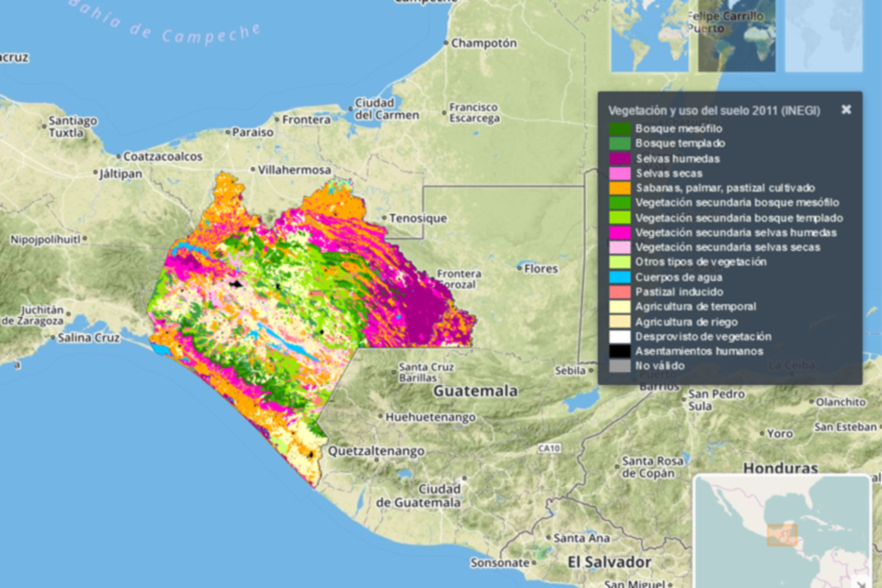Click the 'Agricultura de riego' legend label
This screenshot has width=882, height=588.
pyautogui.click(x=686, y=322)
